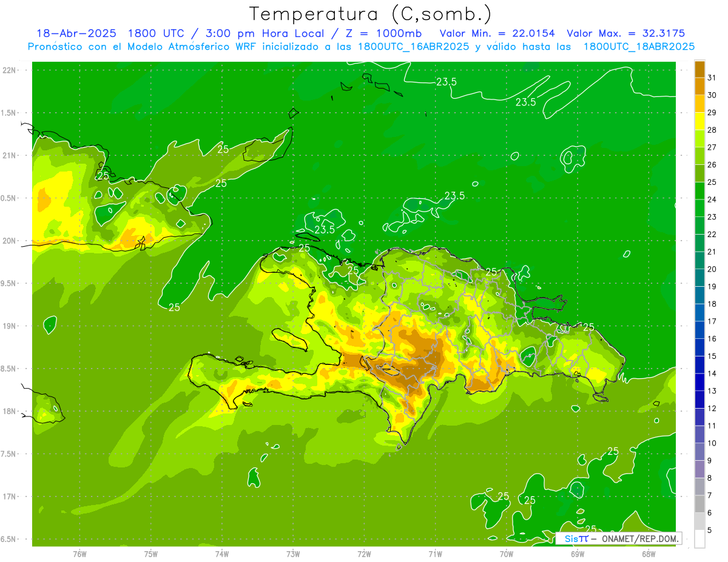Pick the yellow swatch between legend 28 and 29
This screenshot has height=562, width=728.
699,121
